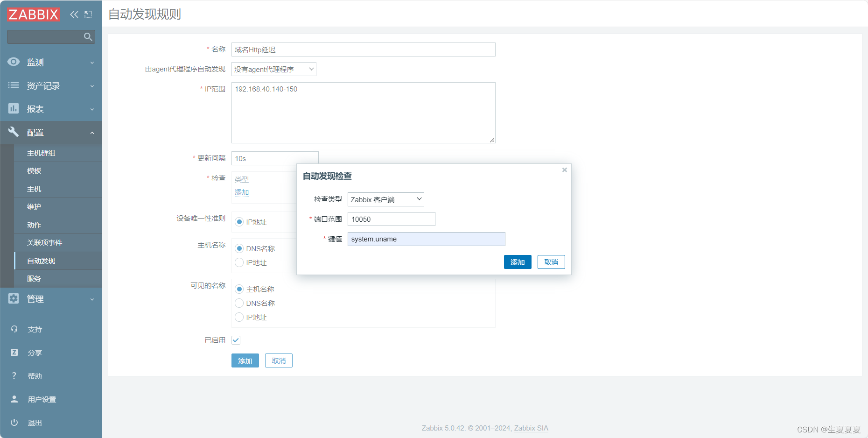The image size is (868, 438).
Task: Open the Zabbix SIA footer link
Action: pos(531,428)
